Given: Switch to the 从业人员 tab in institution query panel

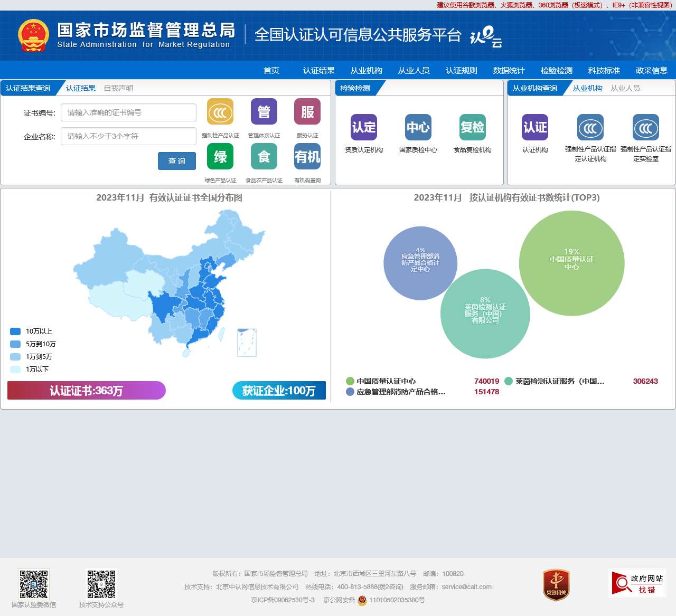Looking at the screenshot, I should (625, 88).
